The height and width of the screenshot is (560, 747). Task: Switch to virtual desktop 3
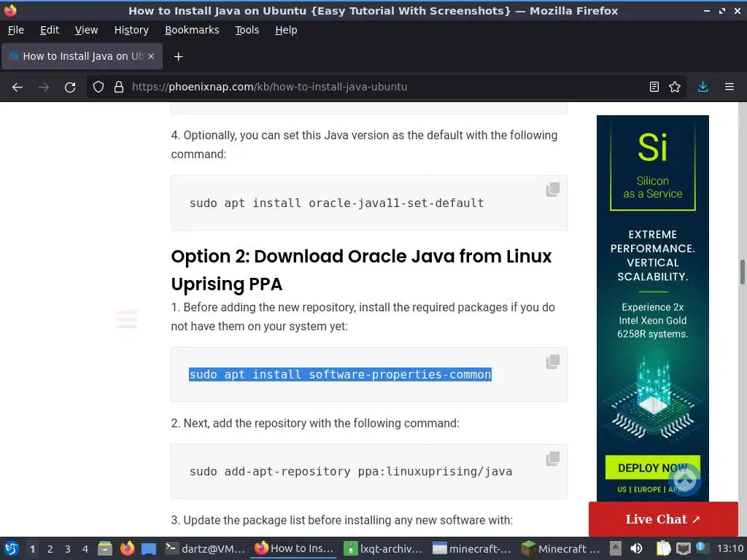pos(68,549)
